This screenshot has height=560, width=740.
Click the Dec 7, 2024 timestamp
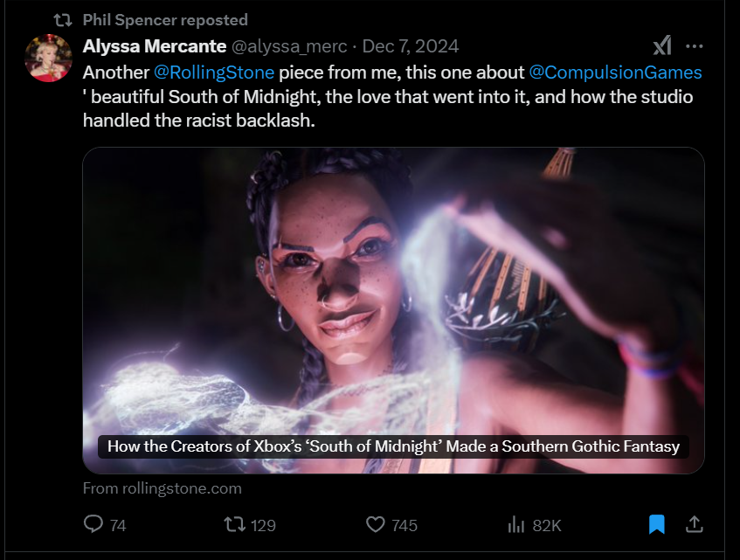coord(410,46)
